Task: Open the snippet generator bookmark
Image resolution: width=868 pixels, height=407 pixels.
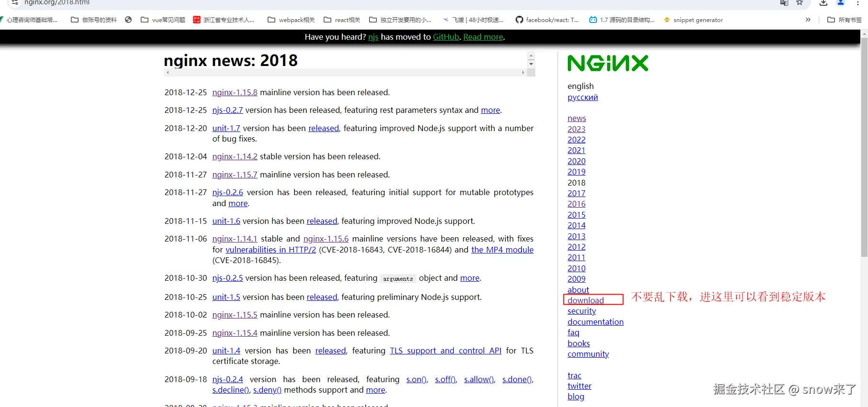Action: click(693, 20)
